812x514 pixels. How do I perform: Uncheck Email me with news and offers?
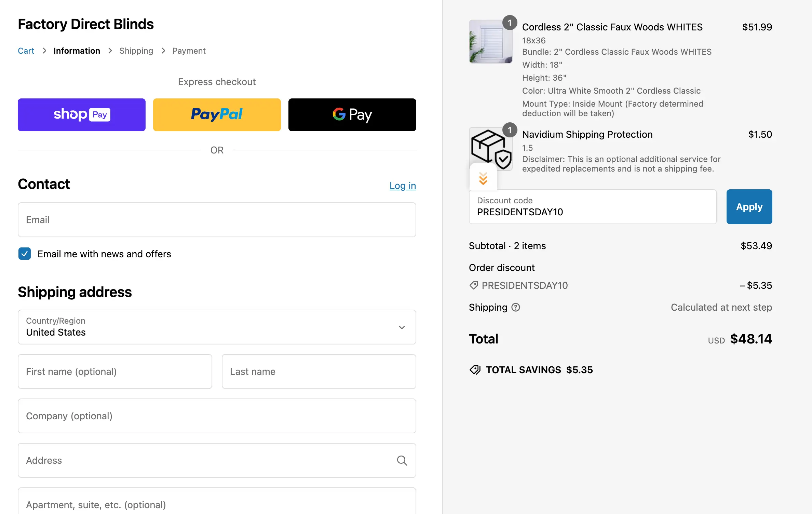pos(25,254)
